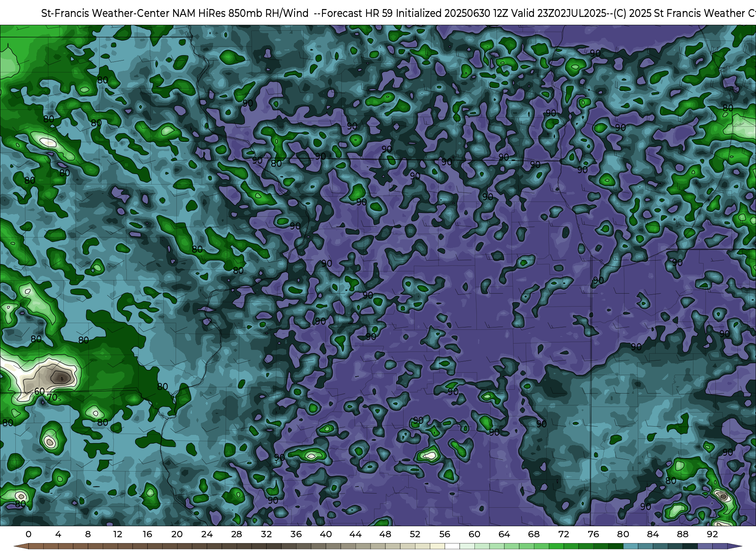Click the chart title text at top
This screenshot has height=551, width=756.
pyautogui.click(x=398, y=13)
